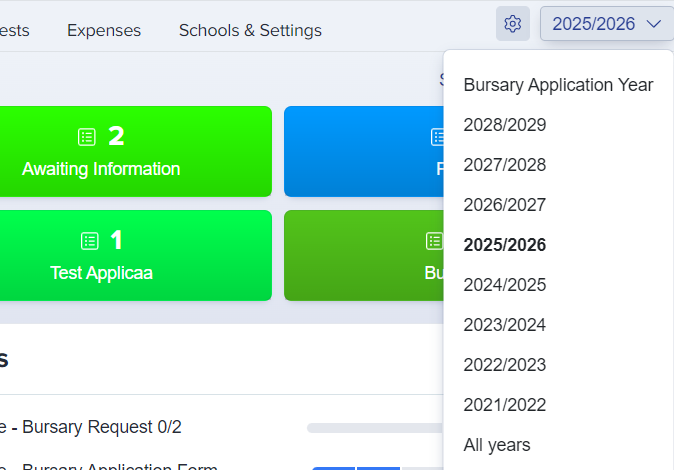674x470 pixels.
Task: Click list icon on Awaiting Information card
Action: (87, 137)
